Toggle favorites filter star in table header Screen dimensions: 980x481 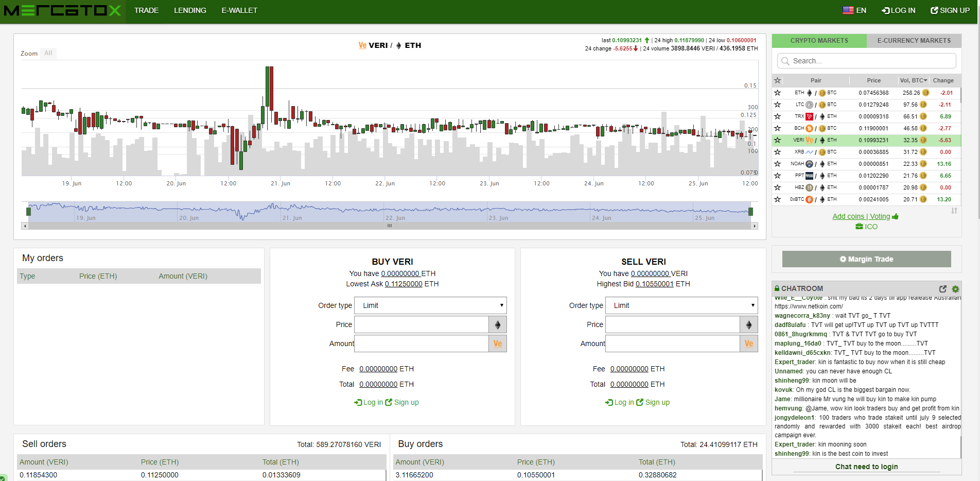[x=778, y=80]
